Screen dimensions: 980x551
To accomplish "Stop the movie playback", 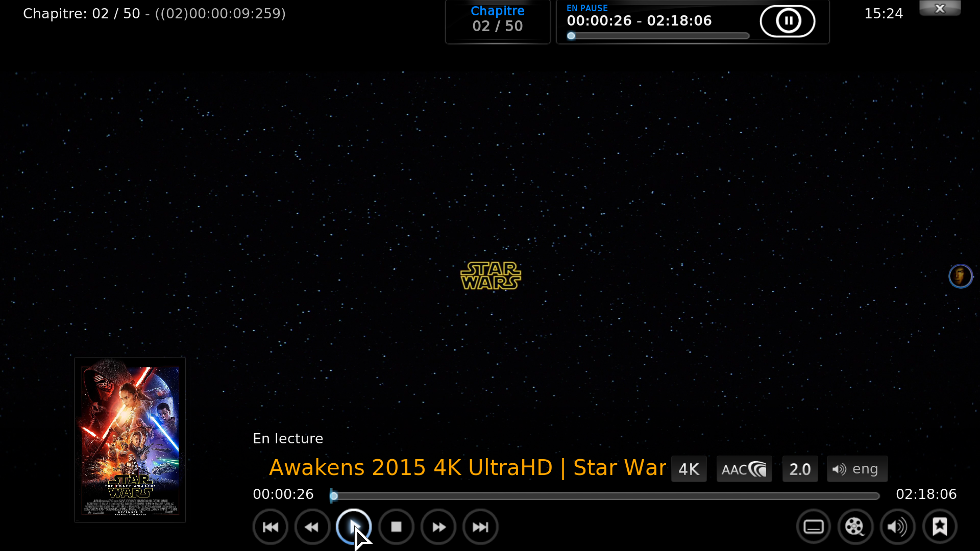I will 396,527.
